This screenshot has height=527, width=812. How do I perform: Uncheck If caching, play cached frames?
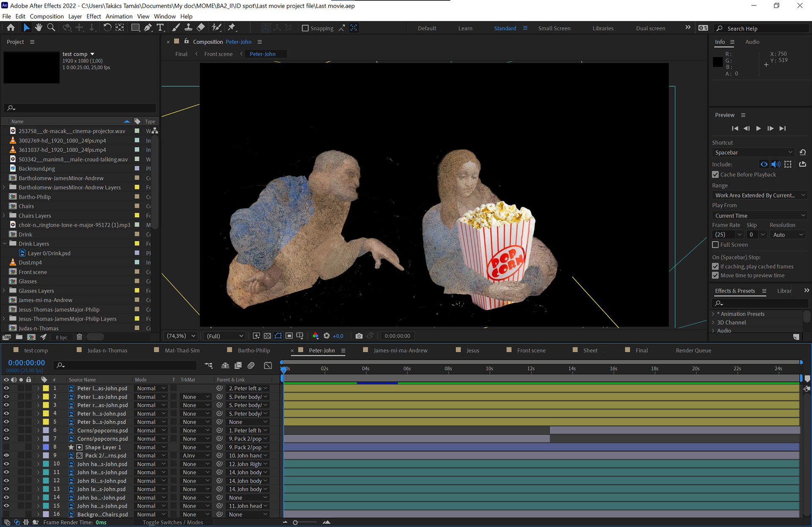716,266
